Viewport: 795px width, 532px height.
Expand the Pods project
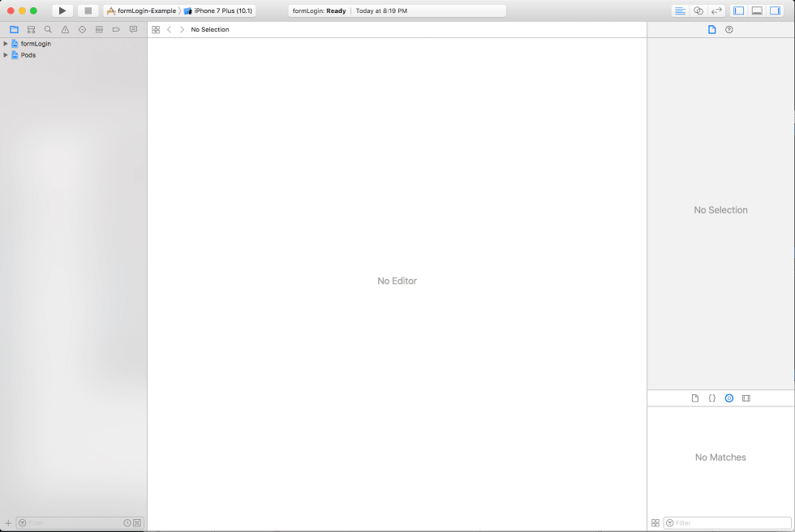6,55
